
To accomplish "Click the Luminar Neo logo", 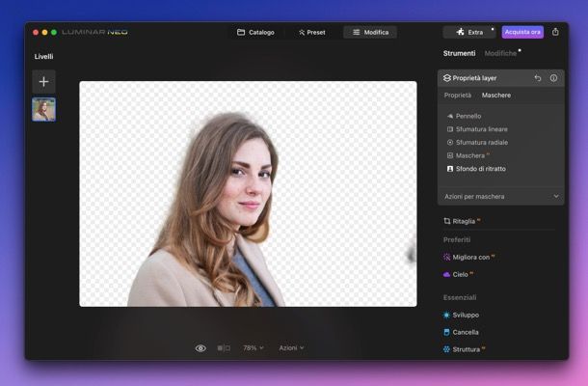I will (94, 32).
